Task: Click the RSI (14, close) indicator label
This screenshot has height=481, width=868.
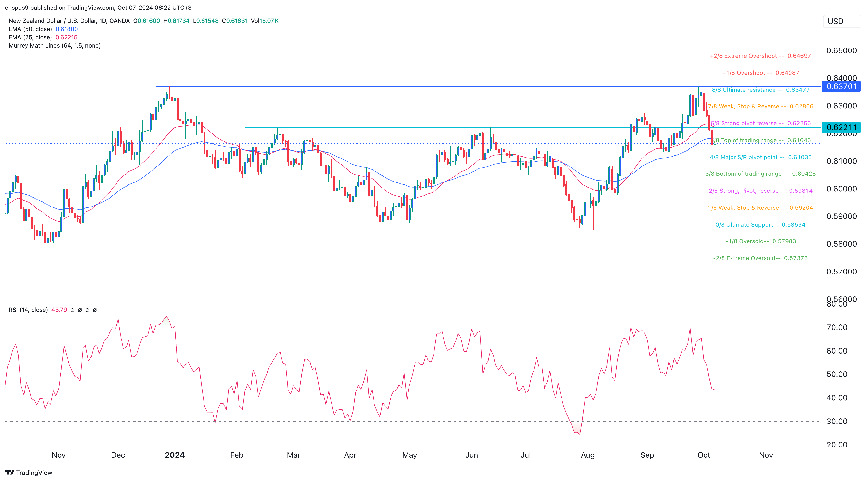Action: click(28, 310)
